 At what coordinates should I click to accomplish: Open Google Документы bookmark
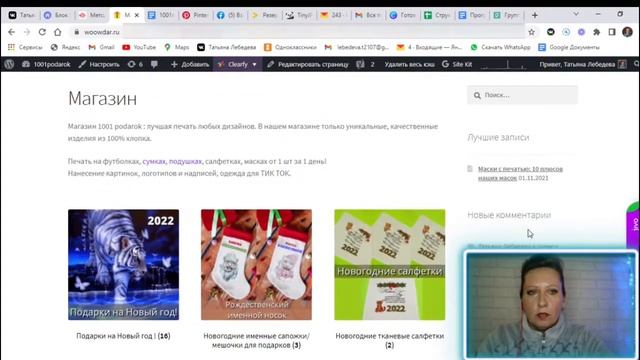(569, 47)
